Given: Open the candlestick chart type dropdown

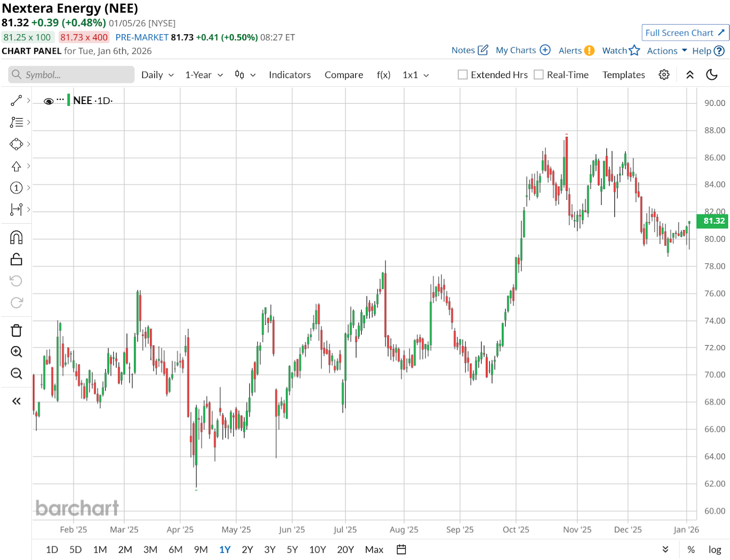Looking at the screenshot, I should 245,75.
